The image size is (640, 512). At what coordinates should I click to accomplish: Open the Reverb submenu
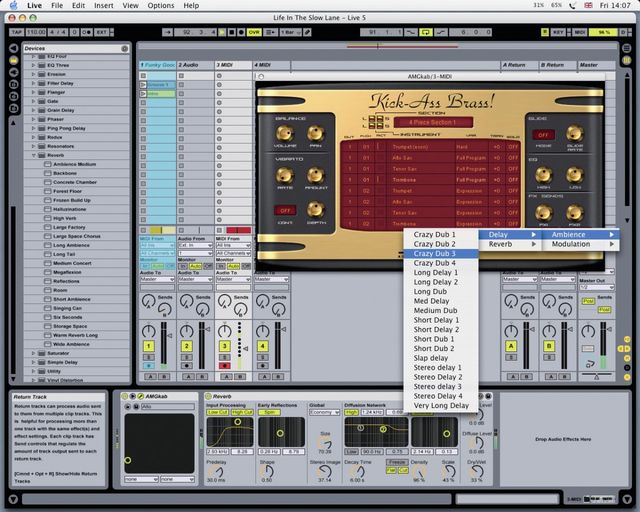tap(510, 244)
